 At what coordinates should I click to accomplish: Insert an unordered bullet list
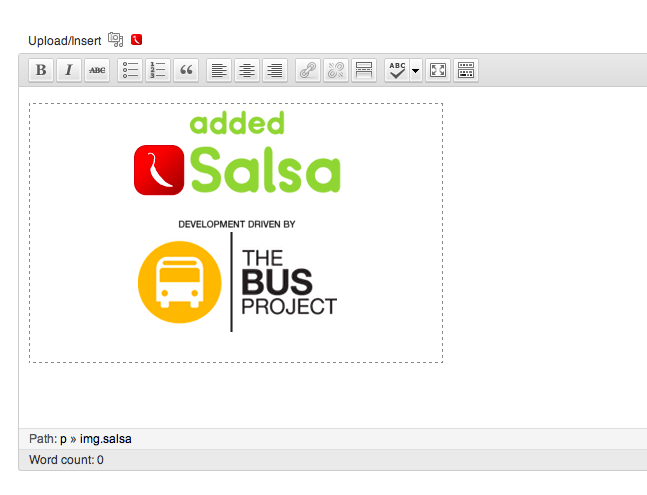coord(130,70)
